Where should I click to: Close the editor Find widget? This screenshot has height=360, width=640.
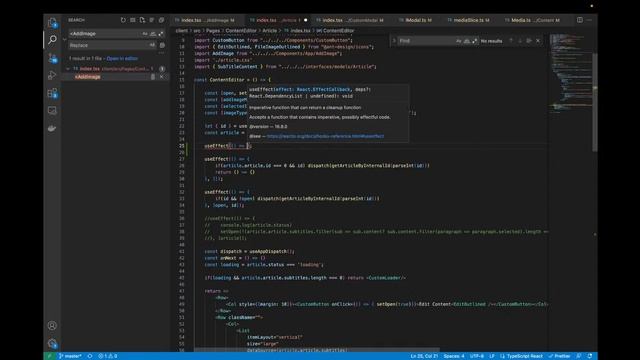pyautogui.click(x=538, y=41)
